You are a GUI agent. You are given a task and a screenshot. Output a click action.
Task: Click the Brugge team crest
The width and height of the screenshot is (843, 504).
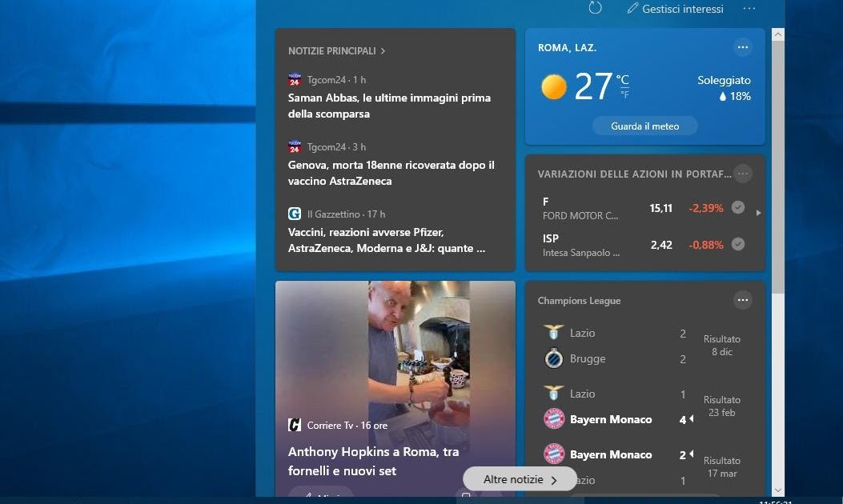pos(553,358)
